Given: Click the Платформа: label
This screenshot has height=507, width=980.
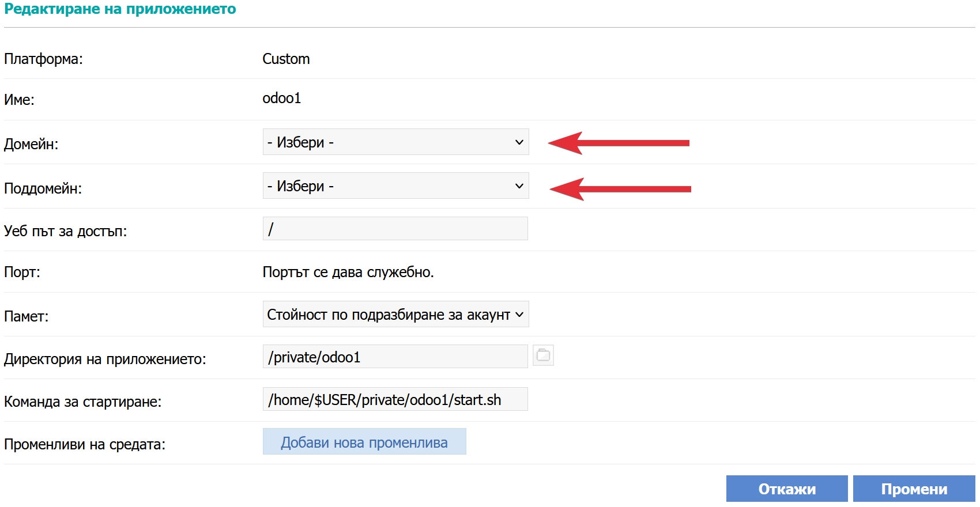Looking at the screenshot, I should point(43,59).
